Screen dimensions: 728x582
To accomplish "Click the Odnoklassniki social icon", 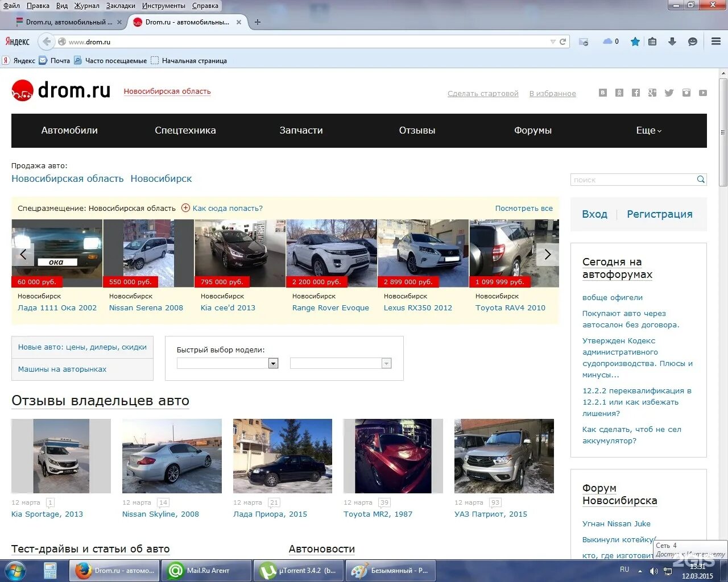I will pyautogui.click(x=619, y=93).
